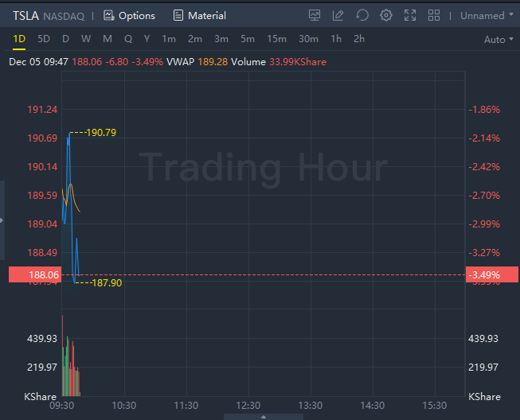This screenshot has height=420, width=520.
Task: Select the 5m interval tab
Action: pyautogui.click(x=248, y=39)
